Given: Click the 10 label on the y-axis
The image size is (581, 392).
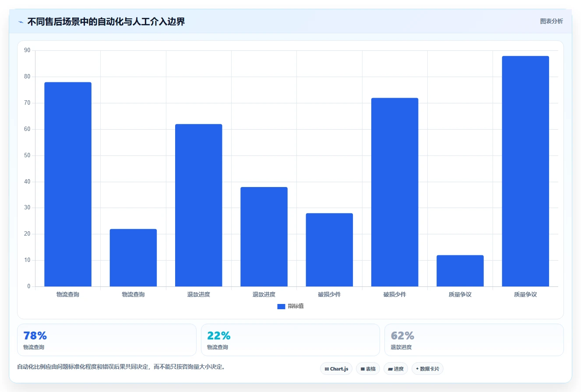Looking at the screenshot, I should (x=27, y=260).
